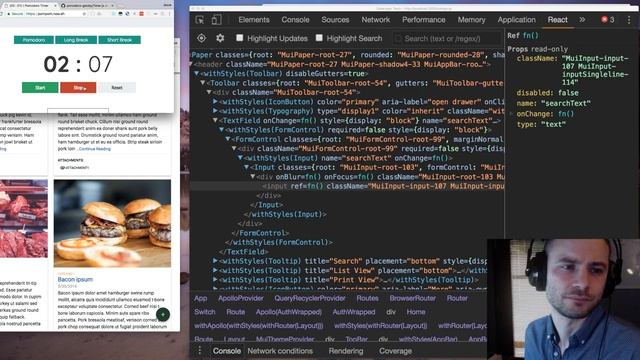This screenshot has height=360, width=640.
Task: Click the App breadcrumb
Action: [200, 298]
